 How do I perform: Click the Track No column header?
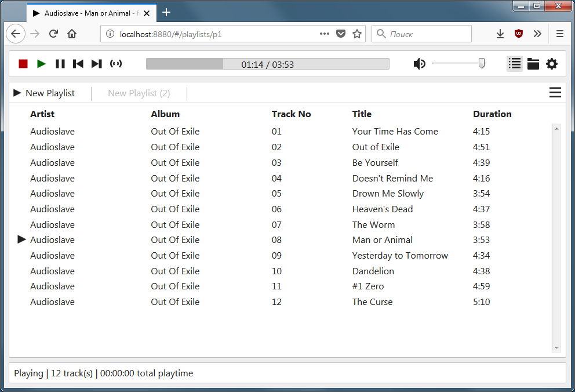click(291, 114)
